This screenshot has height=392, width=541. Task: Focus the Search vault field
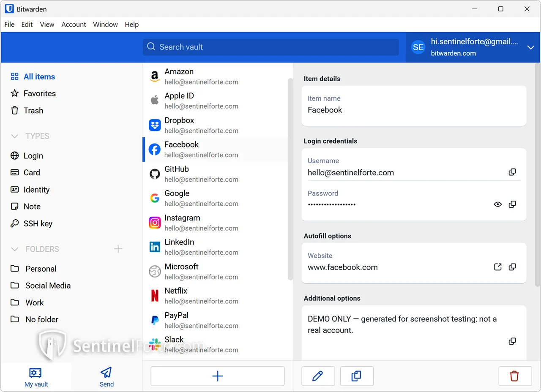click(270, 47)
